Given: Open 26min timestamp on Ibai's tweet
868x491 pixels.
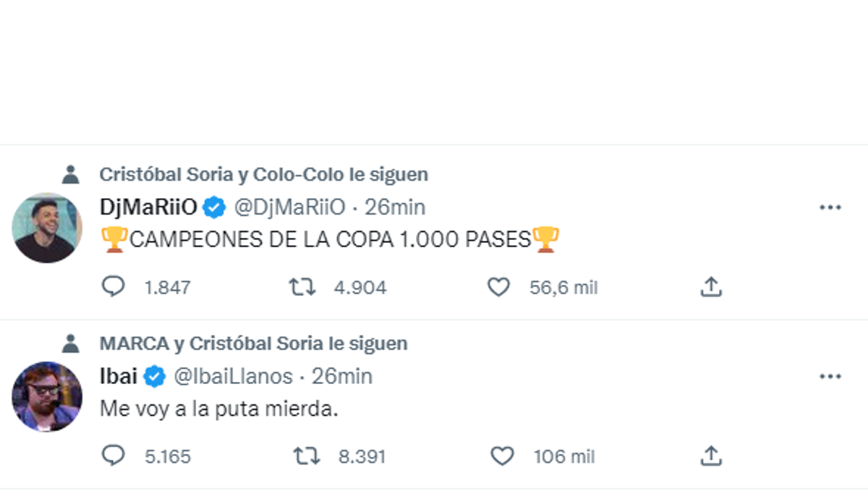Looking at the screenshot, I should (x=342, y=377).
